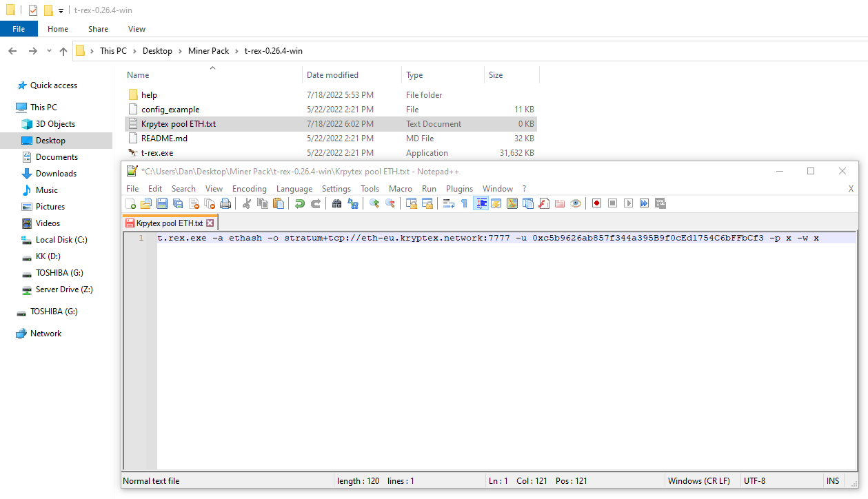Click Desktop in the address breadcrumb
Viewport: 868px width, 499px height.
click(157, 51)
